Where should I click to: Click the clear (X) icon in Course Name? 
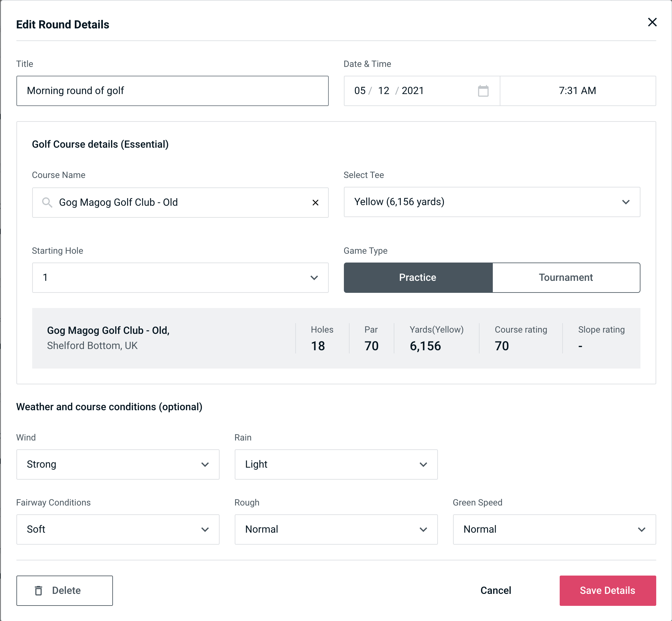(x=316, y=202)
